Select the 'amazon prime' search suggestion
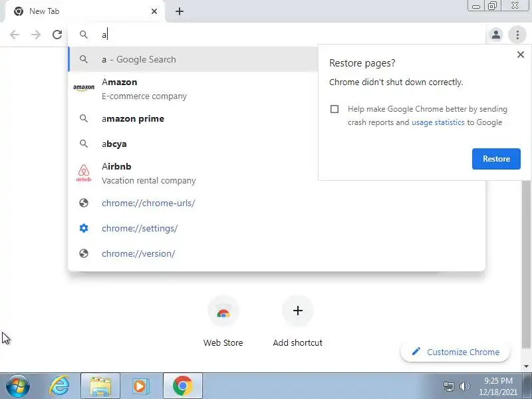532x399 pixels. [x=193, y=119]
